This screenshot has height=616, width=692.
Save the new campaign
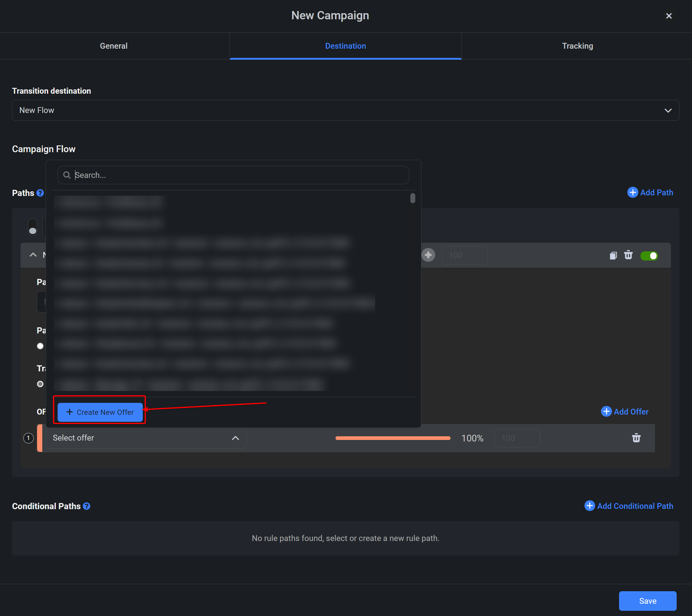[x=648, y=601]
